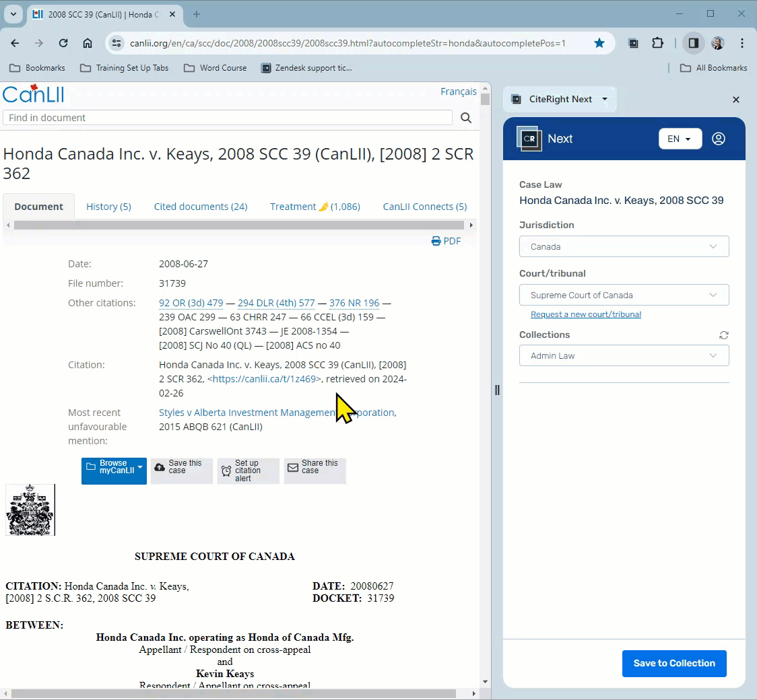The image size is (757, 700).
Task: Open the Training Set Up Tabs folder
Action: [125, 68]
